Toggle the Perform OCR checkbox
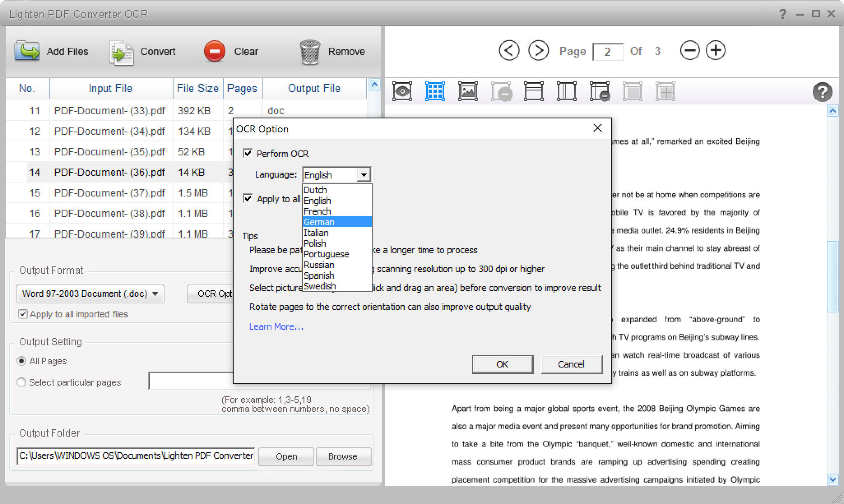Screen dimensions: 844x504 tap(248, 153)
